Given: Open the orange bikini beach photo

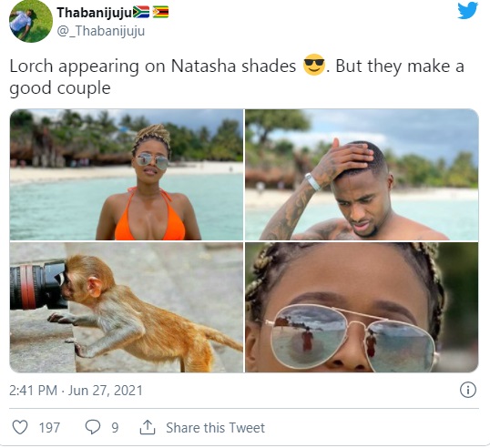Looking at the screenshot, I should pyautogui.click(x=127, y=175).
